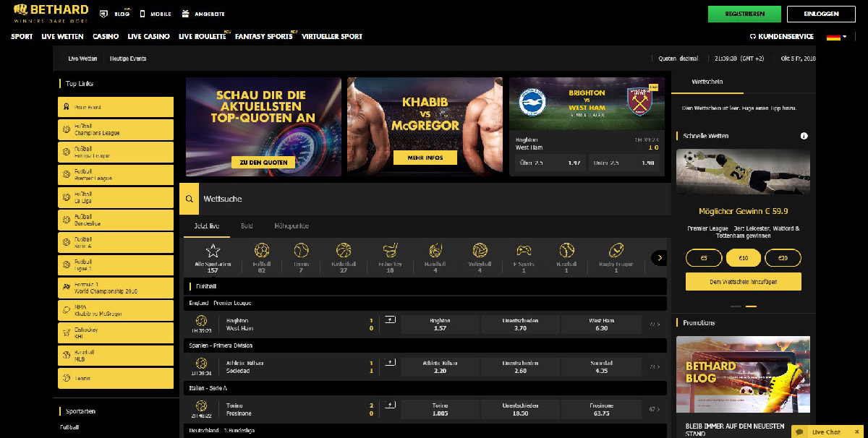
Task: Open Live Wetten in main navigation
Action: [x=62, y=36]
